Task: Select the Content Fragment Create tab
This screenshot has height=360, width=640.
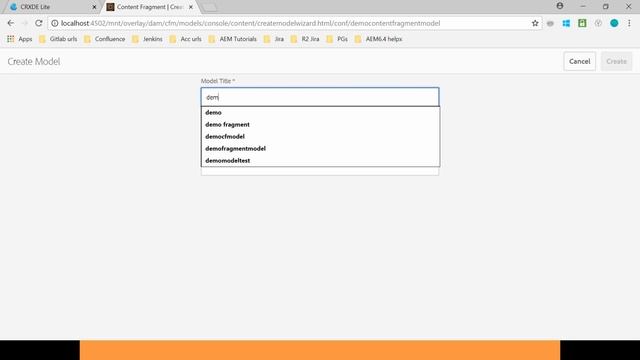Action: [149, 7]
